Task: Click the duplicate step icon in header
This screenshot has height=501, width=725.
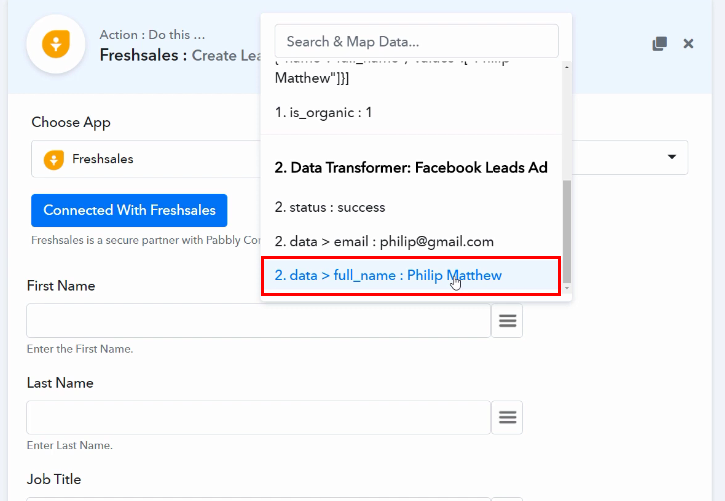Action: 659,43
